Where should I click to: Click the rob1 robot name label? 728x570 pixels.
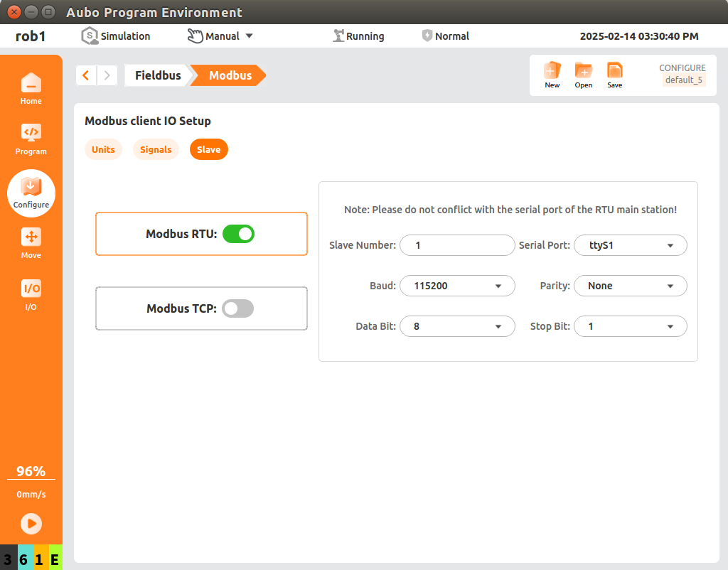[31, 36]
